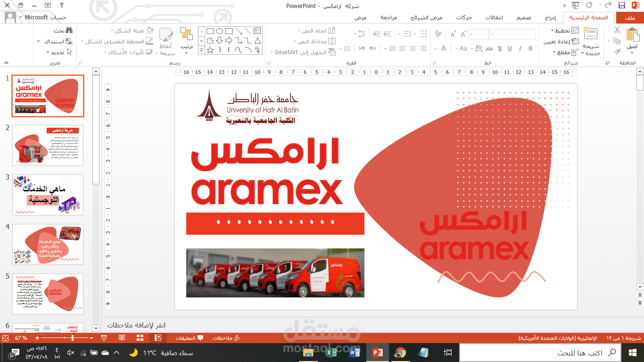Click the Arrange (ترتيب) icon
644x362 pixels.
(x=187, y=34)
